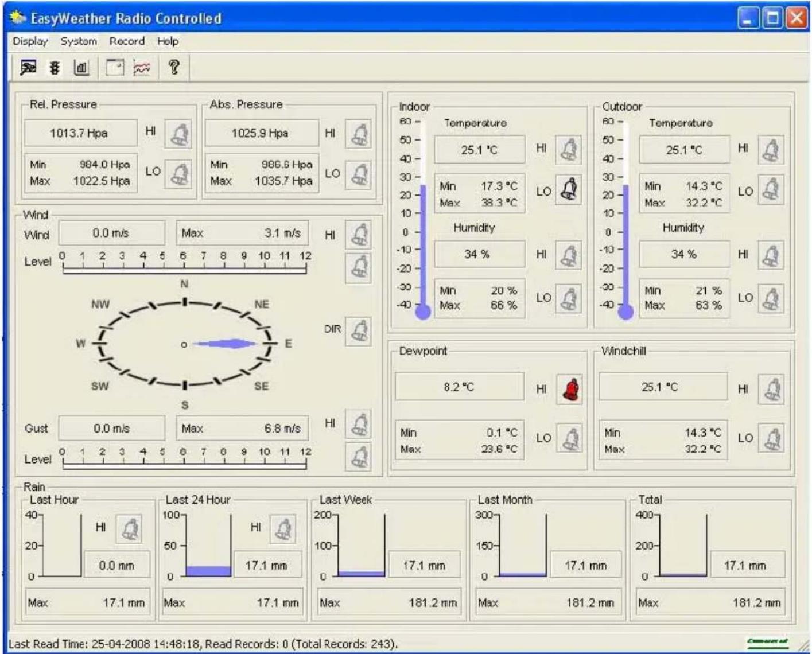The image size is (812, 654).
Task: Open the Record menu
Action: [127, 41]
